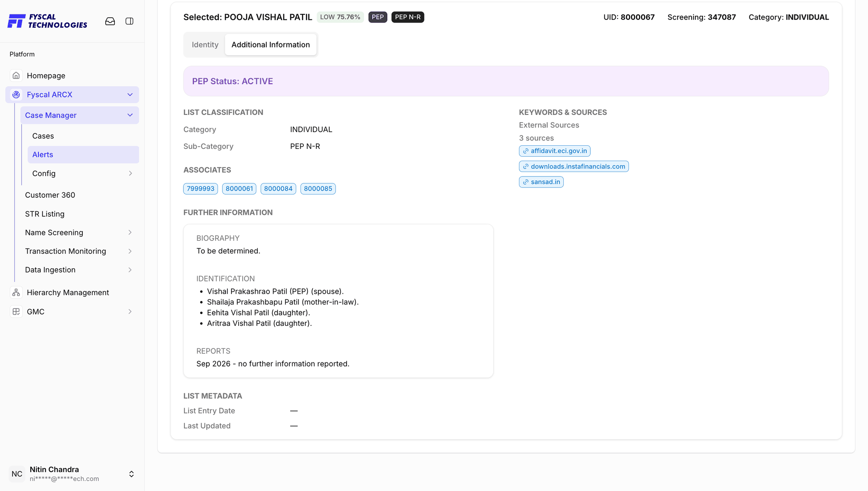Image resolution: width=868 pixels, height=491 pixels.
Task: Toggle the sidebar panel icon
Action: (129, 21)
